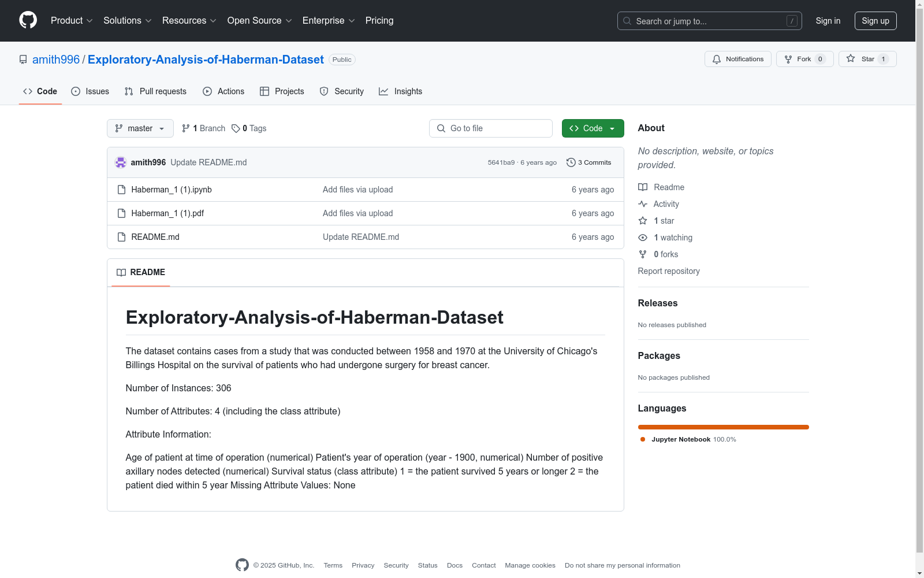Click the GitHub logo in the header
The height and width of the screenshot is (578, 924).
28,20
